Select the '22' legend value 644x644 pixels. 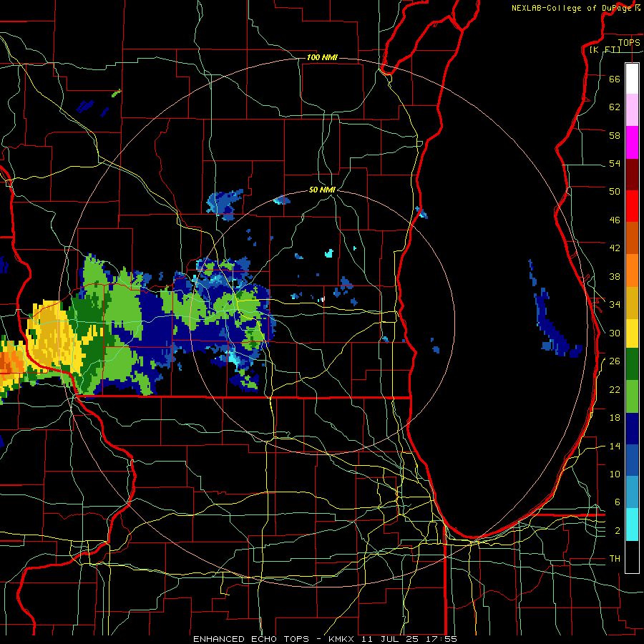(x=615, y=389)
